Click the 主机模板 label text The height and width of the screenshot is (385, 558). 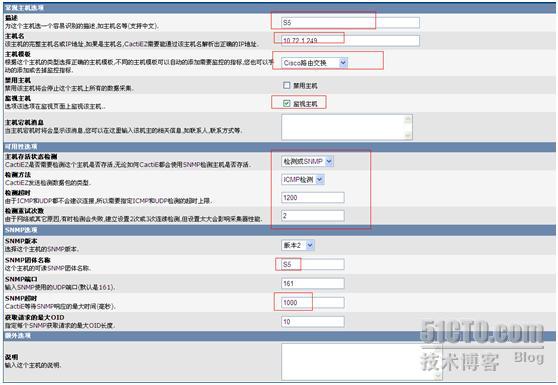pos(18,54)
